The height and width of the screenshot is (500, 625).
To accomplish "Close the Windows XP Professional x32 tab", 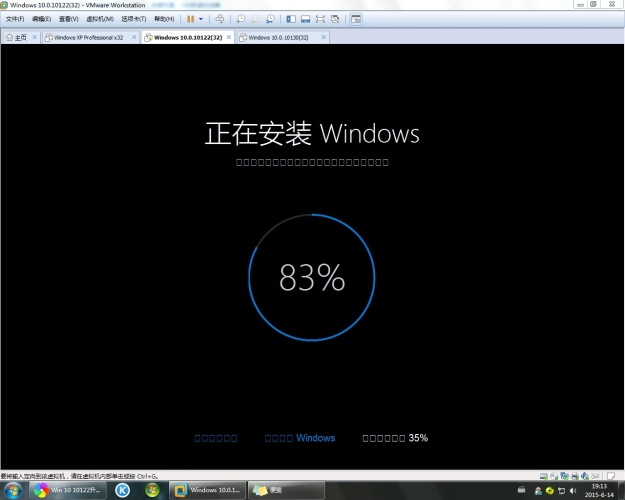I will coord(134,37).
